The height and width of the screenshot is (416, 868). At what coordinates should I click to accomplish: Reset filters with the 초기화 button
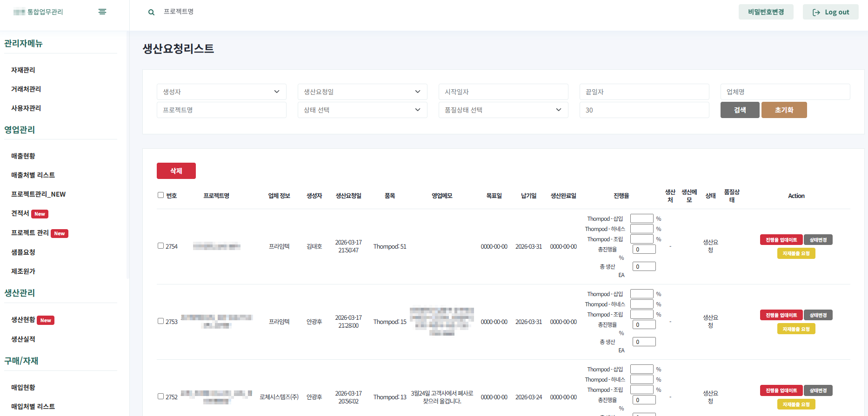[x=784, y=110]
